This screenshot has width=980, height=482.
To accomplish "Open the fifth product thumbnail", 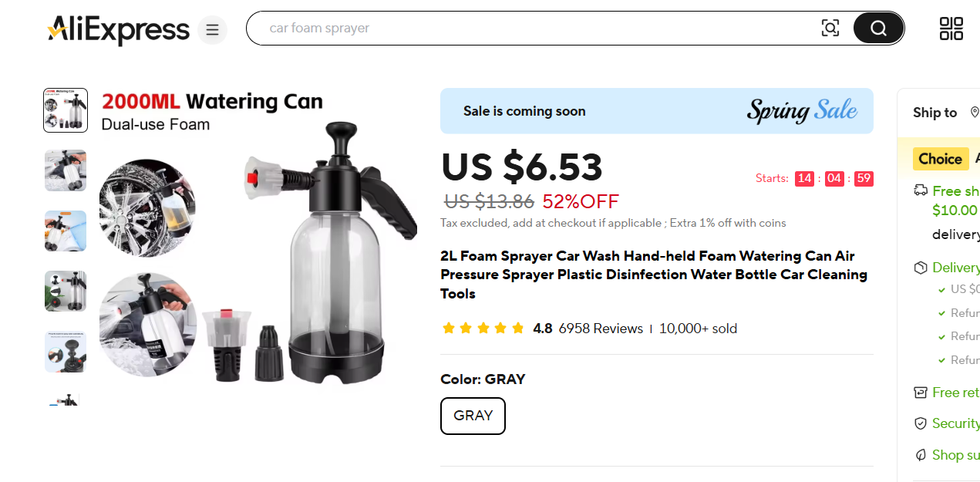I will point(66,351).
